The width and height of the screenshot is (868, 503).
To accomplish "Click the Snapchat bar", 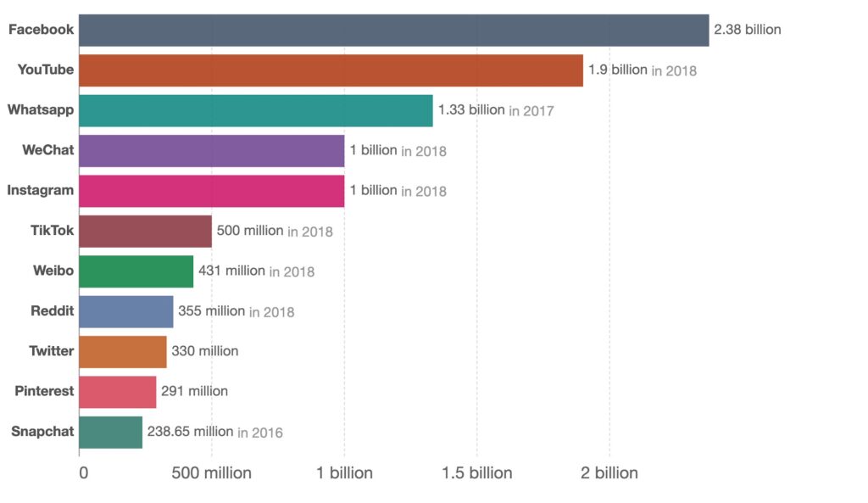I will (x=111, y=433).
